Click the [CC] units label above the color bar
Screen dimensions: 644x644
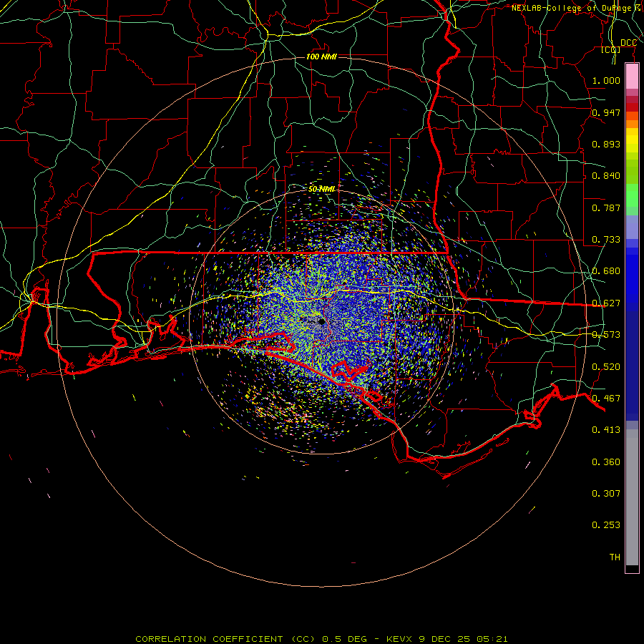[611, 49]
